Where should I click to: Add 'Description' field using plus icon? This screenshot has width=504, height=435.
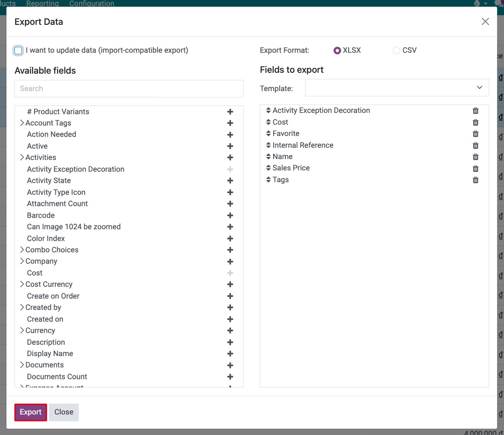(x=230, y=342)
